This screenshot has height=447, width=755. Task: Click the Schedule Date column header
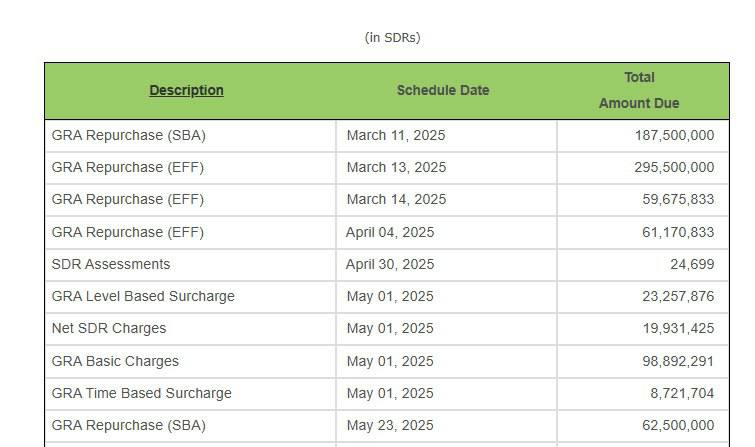point(442,90)
